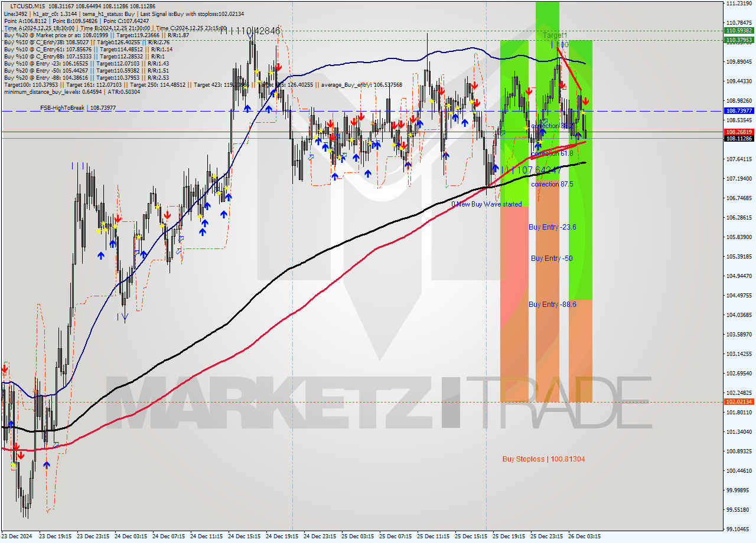Click the 106.28263 price axis label
This screenshot has height=543, width=756.
click(x=739, y=218)
